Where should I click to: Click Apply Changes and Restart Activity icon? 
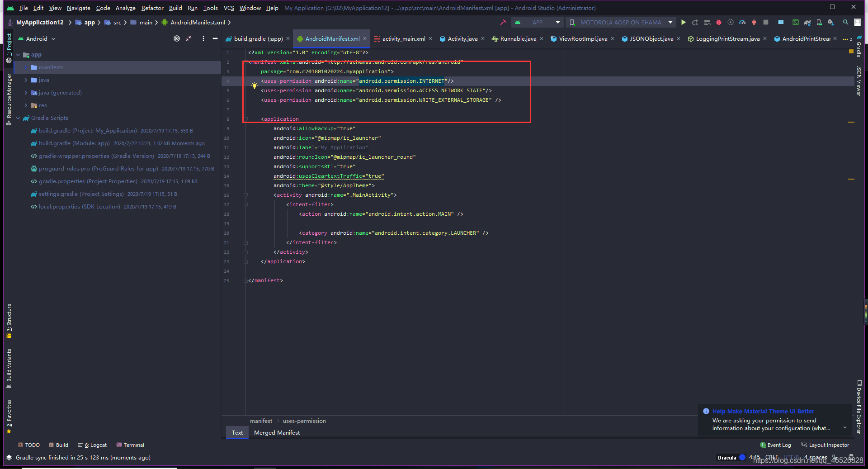(695, 22)
